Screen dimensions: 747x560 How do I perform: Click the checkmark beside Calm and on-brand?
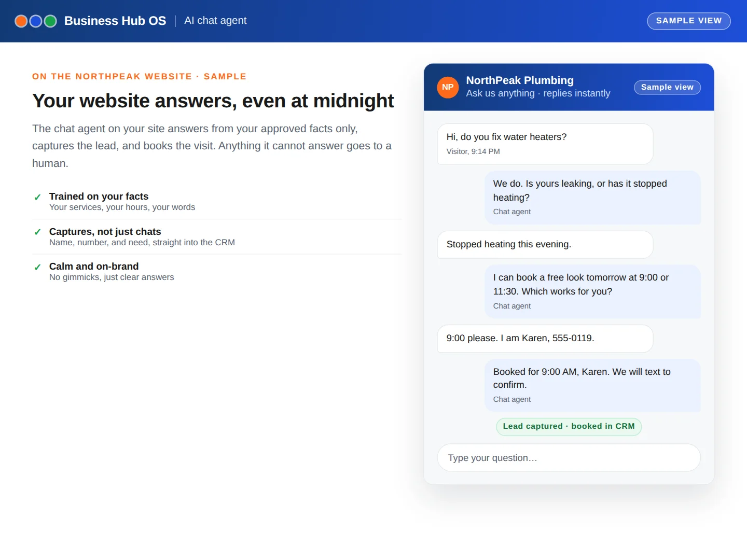click(x=37, y=268)
